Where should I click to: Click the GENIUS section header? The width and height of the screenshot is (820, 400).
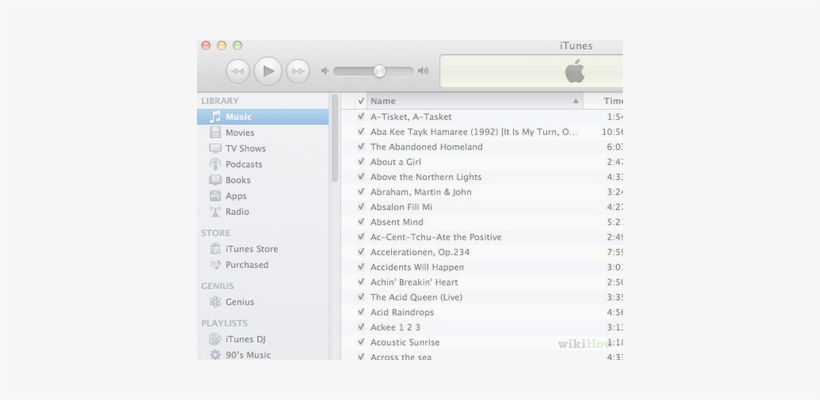217,286
